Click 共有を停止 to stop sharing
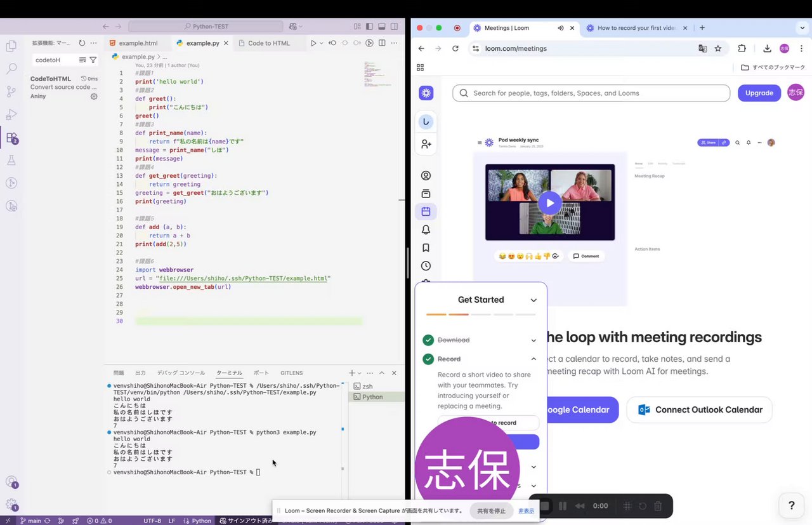The height and width of the screenshot is (525, 812). pos(491,510)
